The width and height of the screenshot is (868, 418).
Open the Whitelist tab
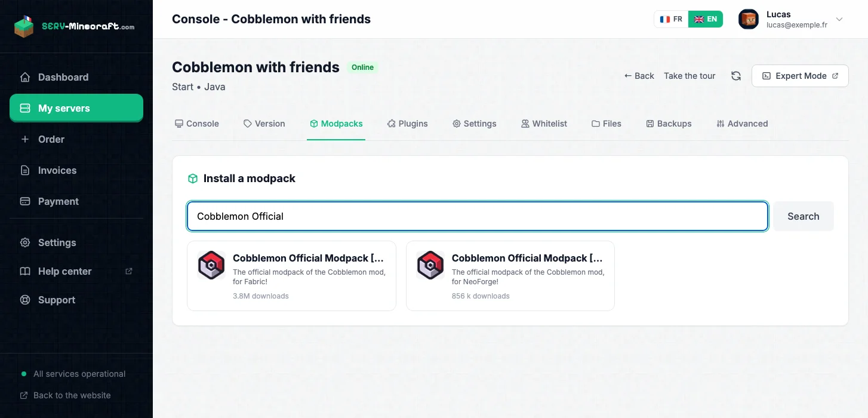pyautogui.click(x=544, y=124)
